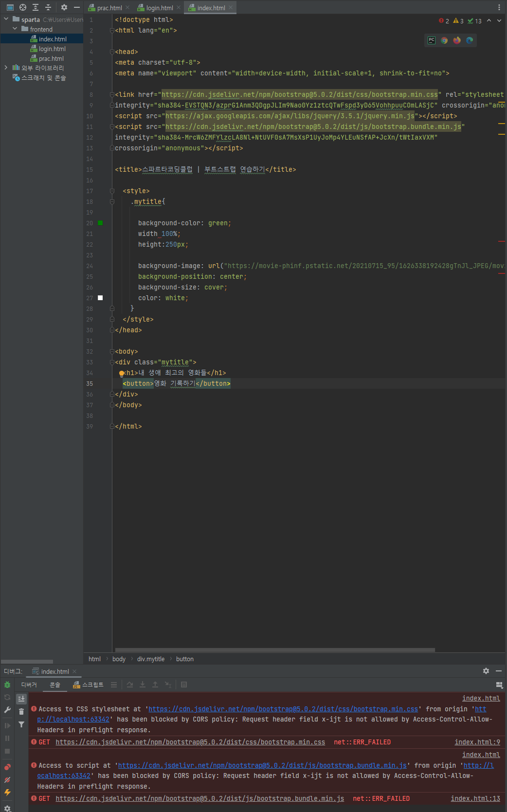Select prac.html in project tree

47,58
